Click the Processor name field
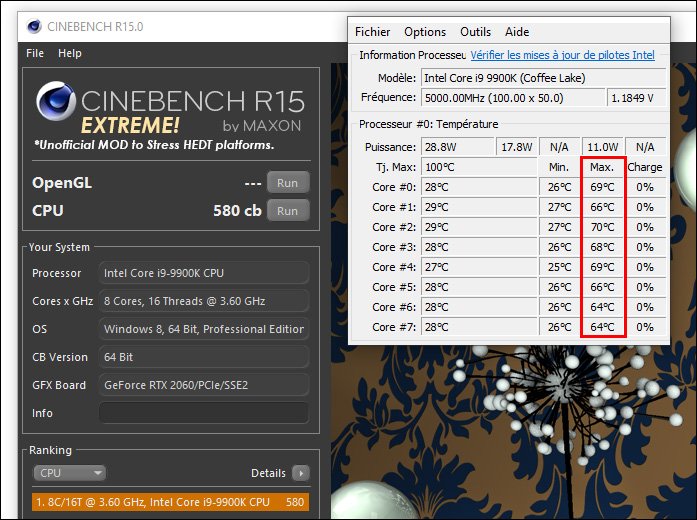 [203, 273]
